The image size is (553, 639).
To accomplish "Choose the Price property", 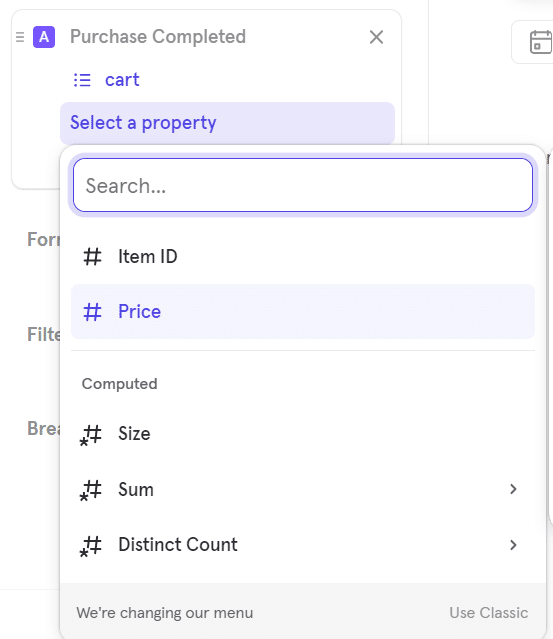I will tap(303, 312).
